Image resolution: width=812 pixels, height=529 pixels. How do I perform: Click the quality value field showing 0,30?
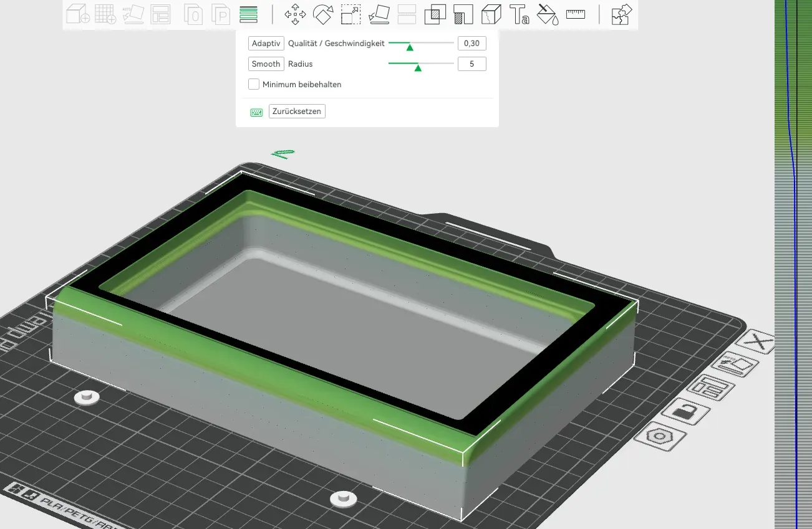(x=471, y=44)
